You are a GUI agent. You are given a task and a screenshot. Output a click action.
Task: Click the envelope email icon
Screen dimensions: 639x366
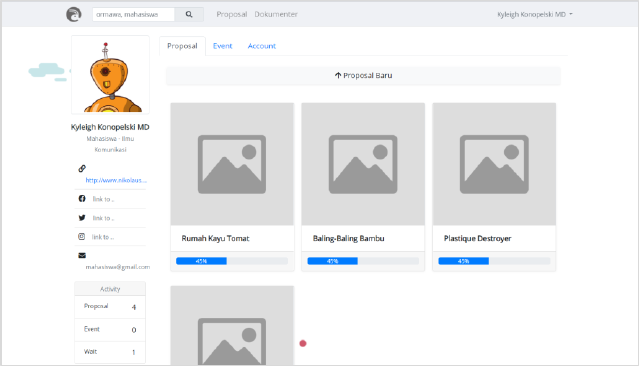tap(82, 256)
